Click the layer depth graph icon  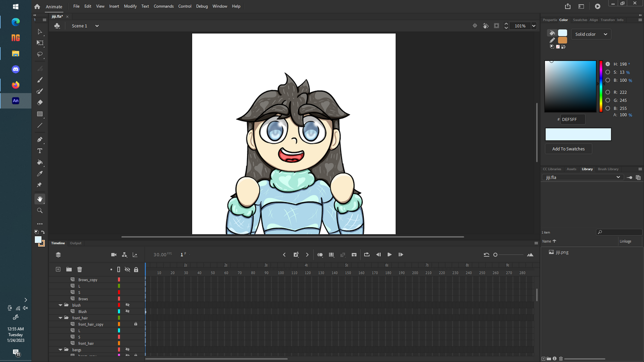click(135, 255)
